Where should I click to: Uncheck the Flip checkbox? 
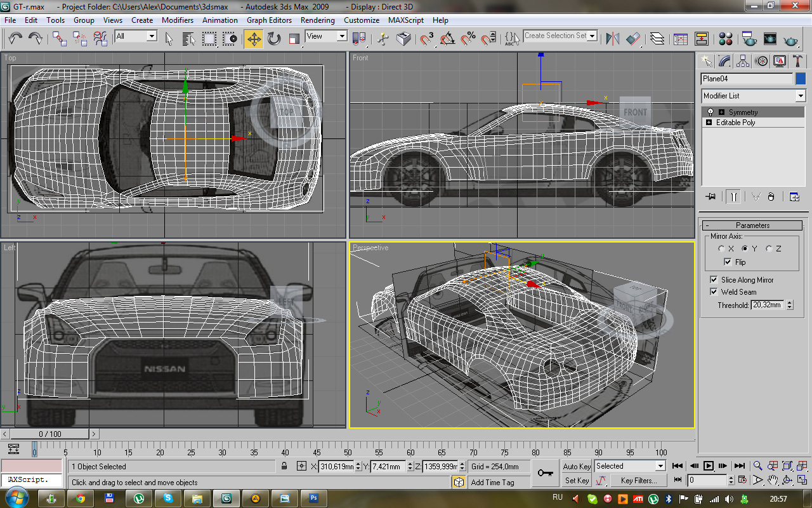[728, 262]
